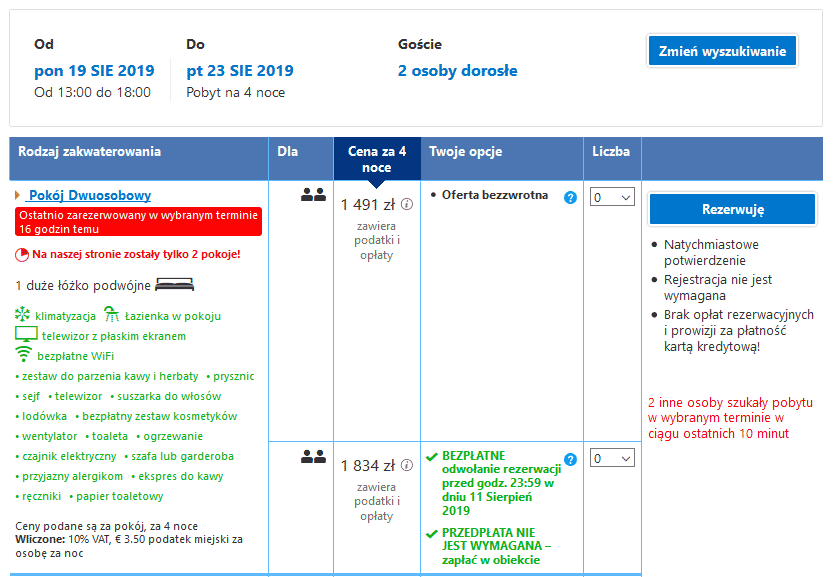Change guests 2 osoby dorosłe
The image size is (833, 577).
pyautogui.click(x=457, y=71)
